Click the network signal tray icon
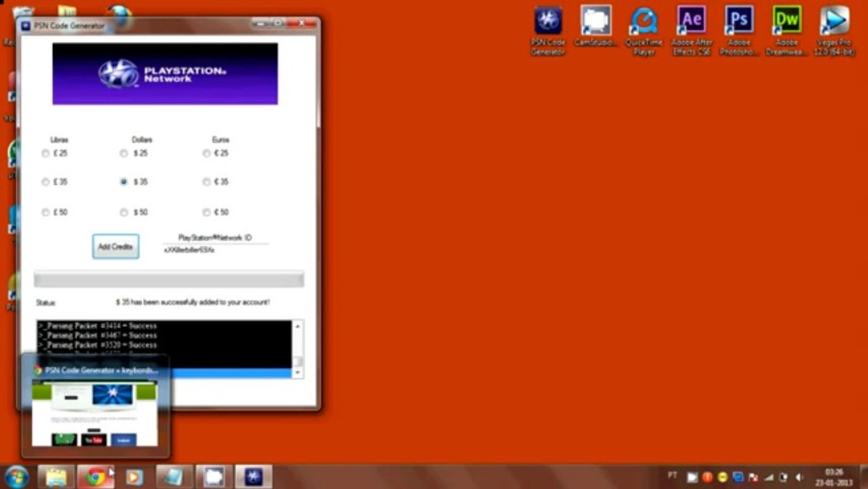Image resolution: width=868 pixels, height=489 pixels. (x=768, y=477)
